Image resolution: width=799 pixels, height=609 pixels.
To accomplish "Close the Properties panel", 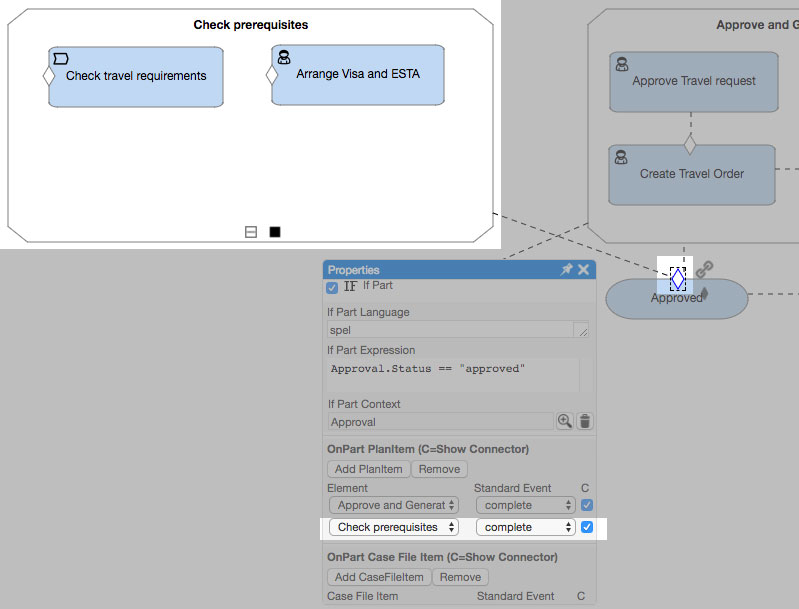I will coord(583,270).
